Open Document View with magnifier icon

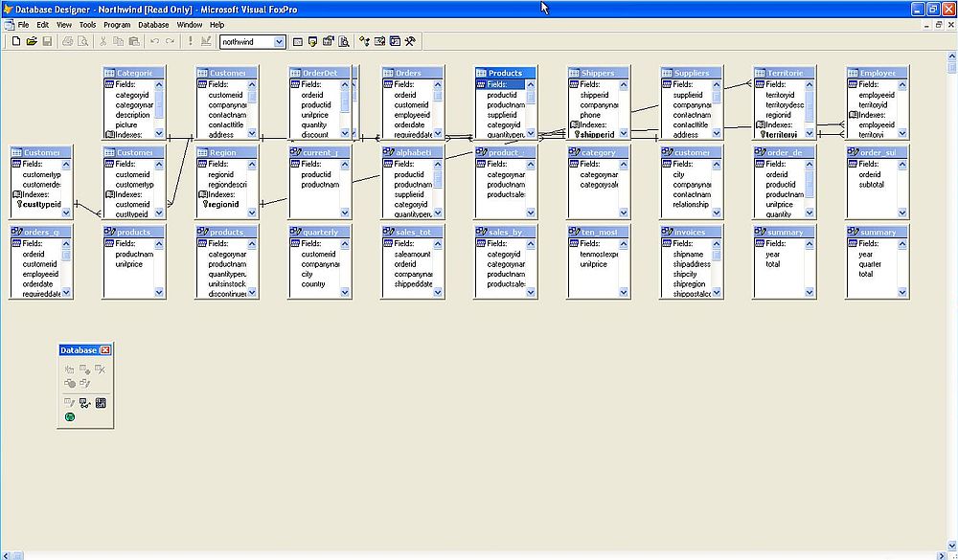pyautogui.click(x=344, y=41)
